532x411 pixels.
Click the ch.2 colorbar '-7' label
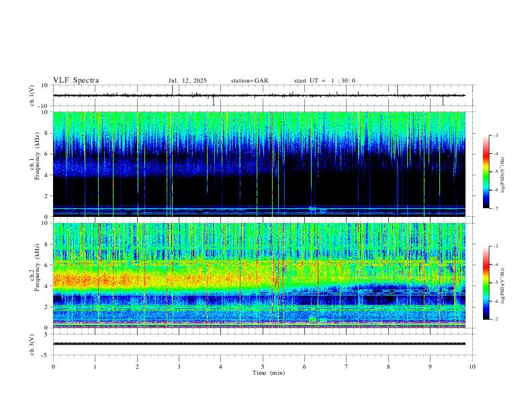coord(495,320)
